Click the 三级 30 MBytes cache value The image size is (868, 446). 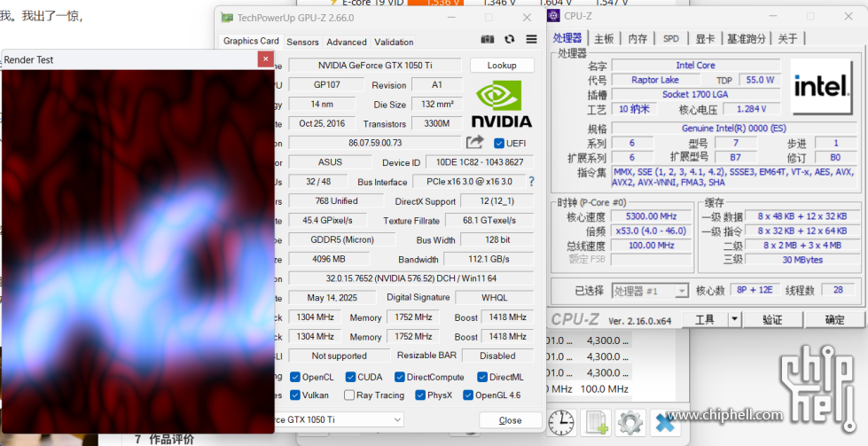[802, 260]
